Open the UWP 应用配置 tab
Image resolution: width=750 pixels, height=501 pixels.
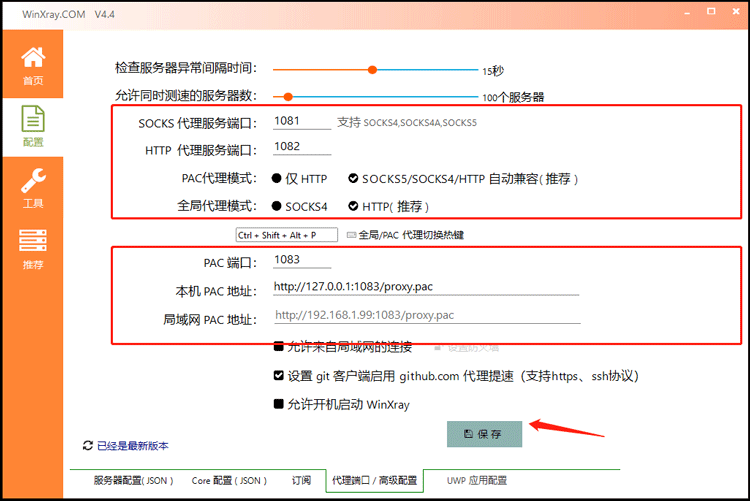point(477,480)
